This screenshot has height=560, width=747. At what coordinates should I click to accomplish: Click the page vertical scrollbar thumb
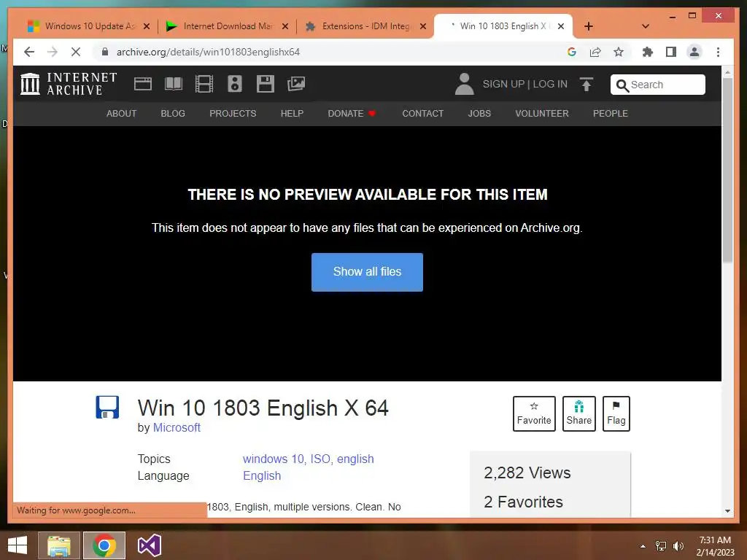[727, 170]
